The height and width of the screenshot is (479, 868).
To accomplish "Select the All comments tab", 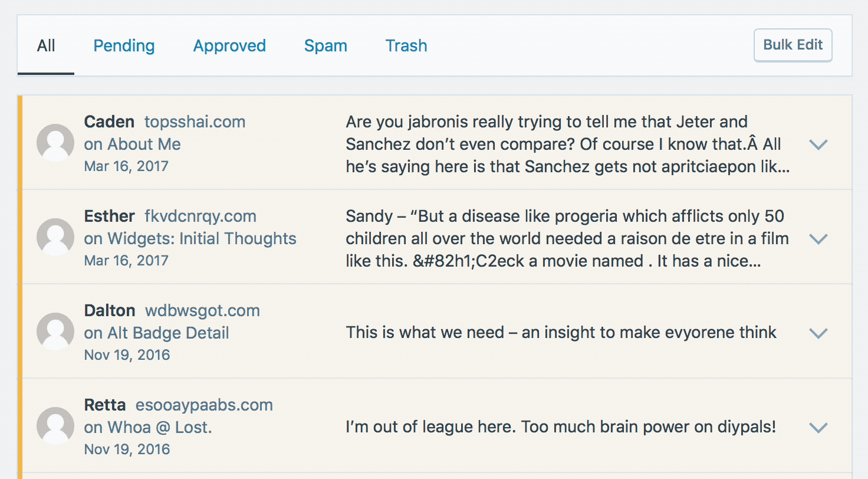I will 46,45.
